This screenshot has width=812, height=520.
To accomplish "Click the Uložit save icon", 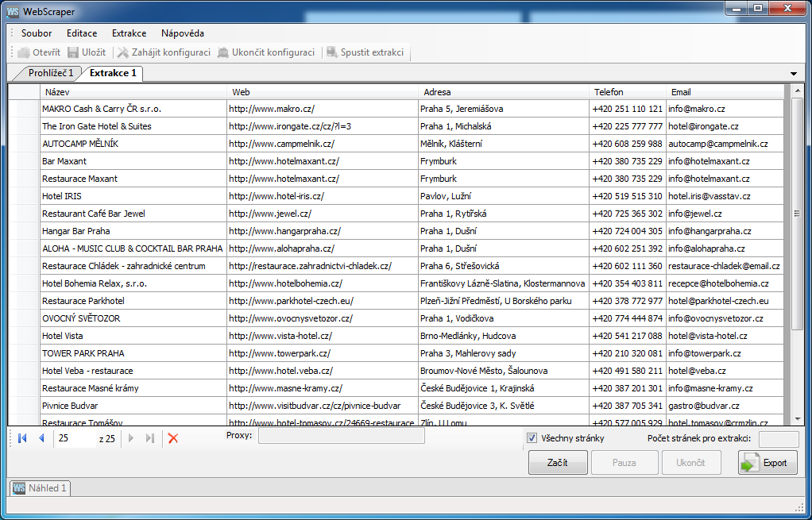I will pyautogui.click(x=73, y=52).
